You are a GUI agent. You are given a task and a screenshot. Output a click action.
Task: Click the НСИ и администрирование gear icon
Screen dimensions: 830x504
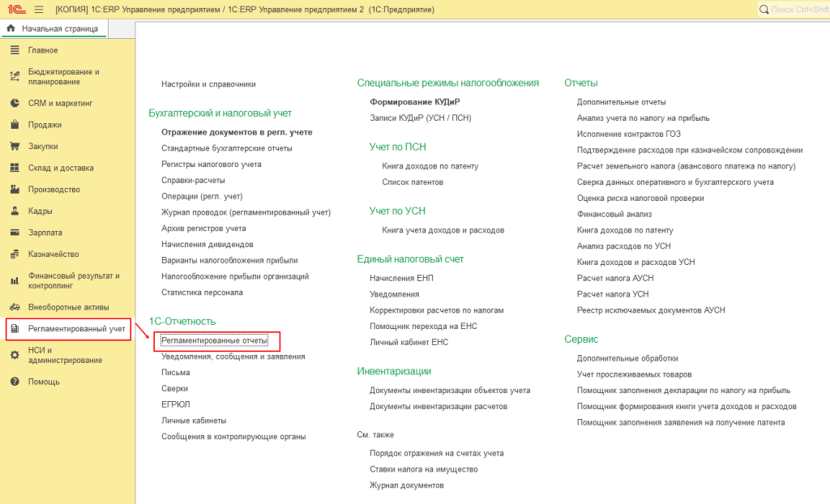pos(14,355)
